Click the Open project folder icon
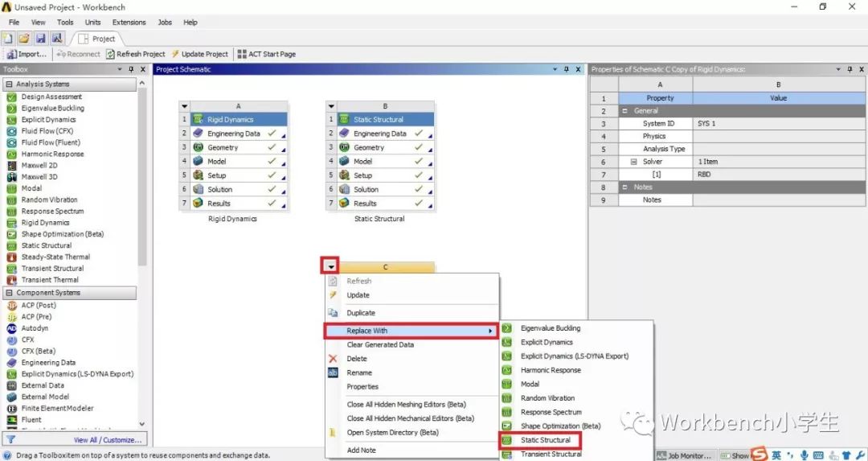This screenshot has height=461, width=868. click(24, 39)
